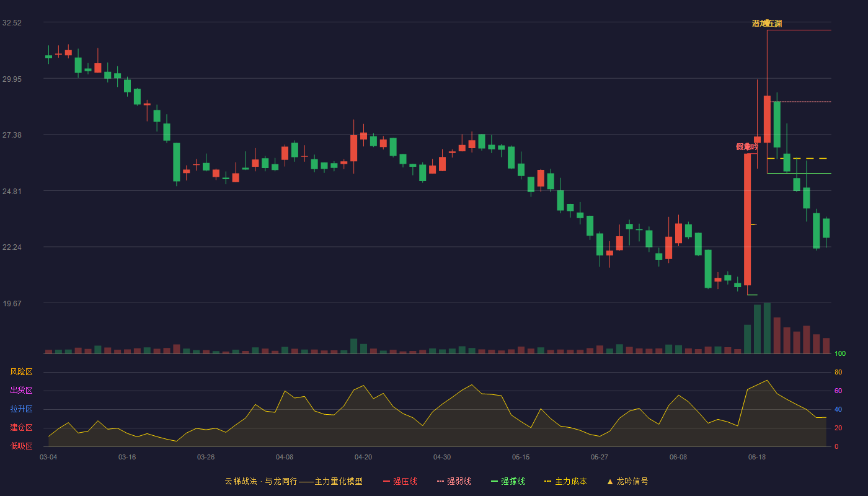Select the tall red candlestick below 假龙吟
This screenshot has width=868, height=496.
click(747, 219)
